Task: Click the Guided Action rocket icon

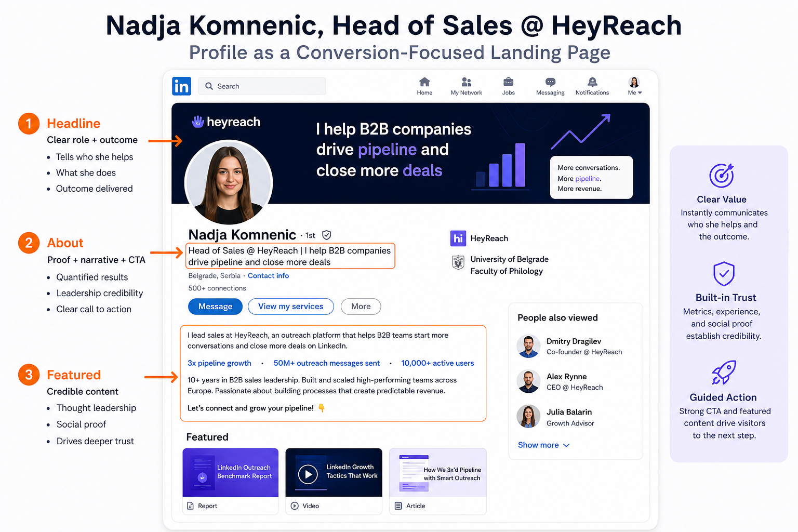Action: [x=724, y=372]
